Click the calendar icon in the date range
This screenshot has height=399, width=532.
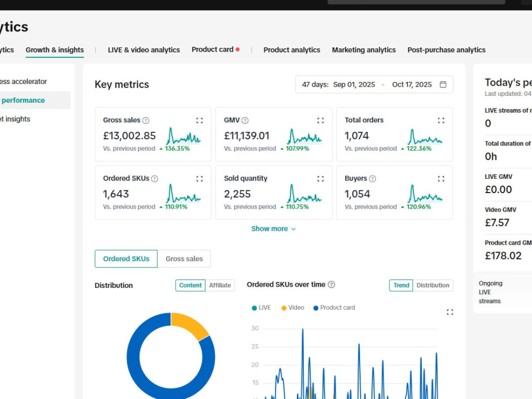(x=443, y=85)
